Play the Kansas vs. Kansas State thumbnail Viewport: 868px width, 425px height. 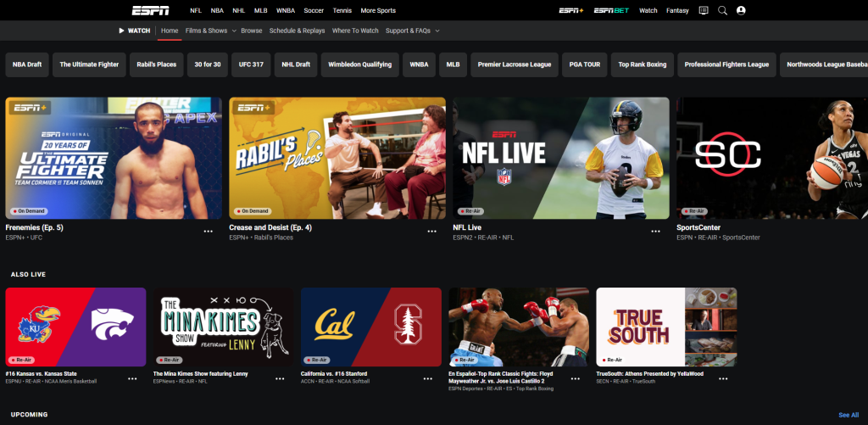pyautogui.click(x=75, y=327)
